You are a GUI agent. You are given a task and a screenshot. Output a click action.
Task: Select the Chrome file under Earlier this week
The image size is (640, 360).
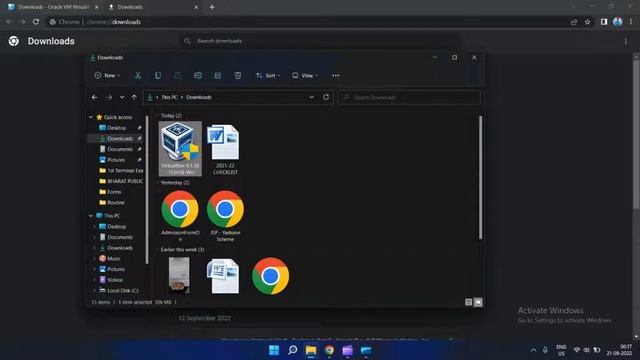(x=271, y=276)
